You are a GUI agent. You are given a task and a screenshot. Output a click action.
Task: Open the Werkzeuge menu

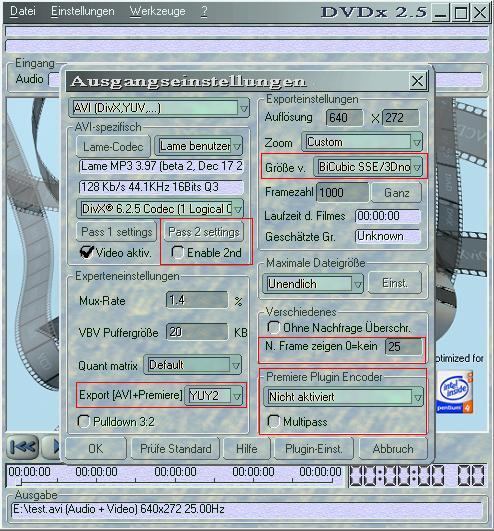coord(157,11)
